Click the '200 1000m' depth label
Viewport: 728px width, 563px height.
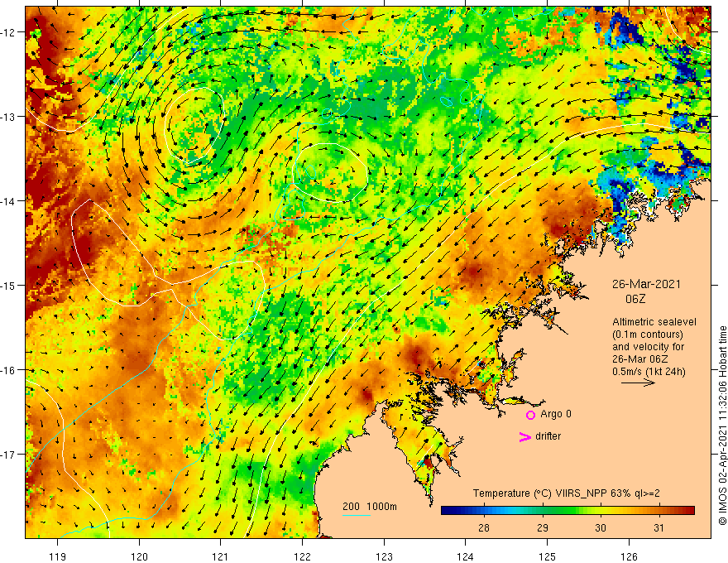click(370, 507)
